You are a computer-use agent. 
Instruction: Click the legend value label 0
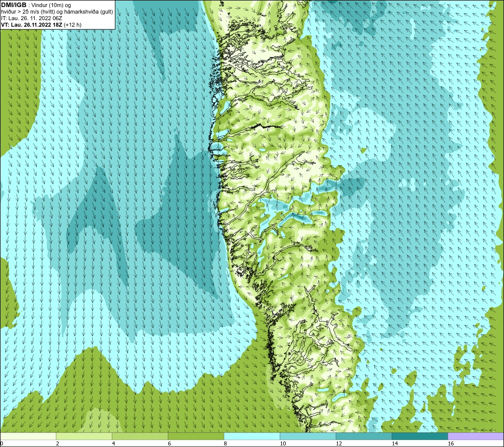coord(2,444)
